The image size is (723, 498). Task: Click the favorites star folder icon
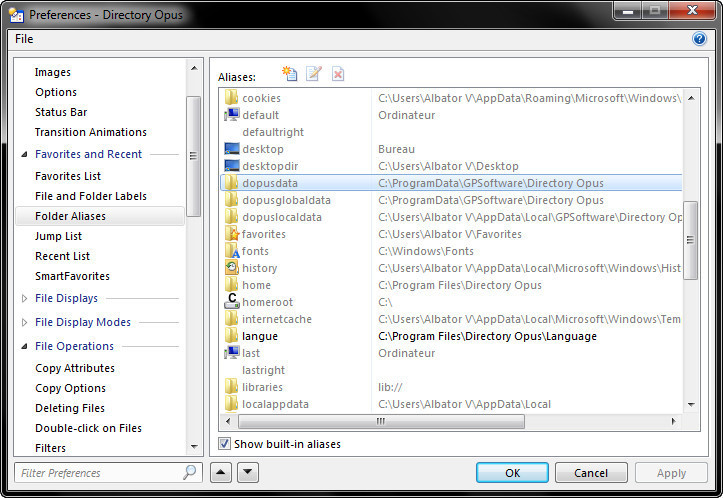(232, 234)
